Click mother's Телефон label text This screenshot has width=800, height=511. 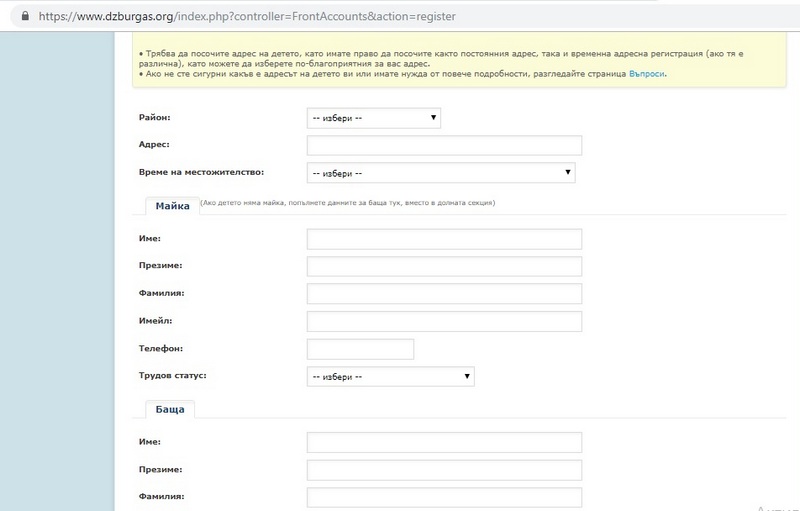coord(161,349)
